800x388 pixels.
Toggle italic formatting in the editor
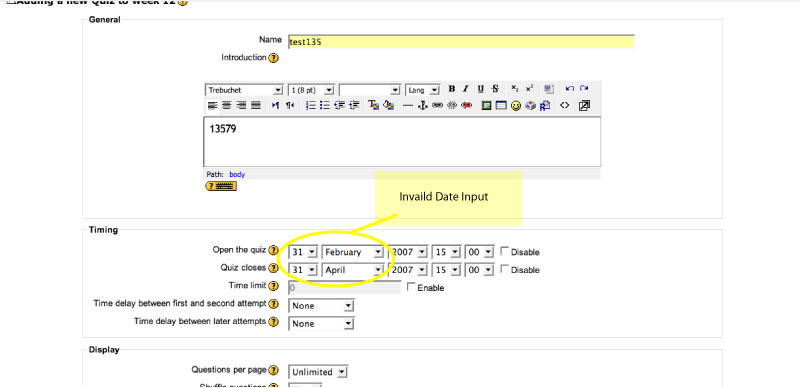coord(465,89)
